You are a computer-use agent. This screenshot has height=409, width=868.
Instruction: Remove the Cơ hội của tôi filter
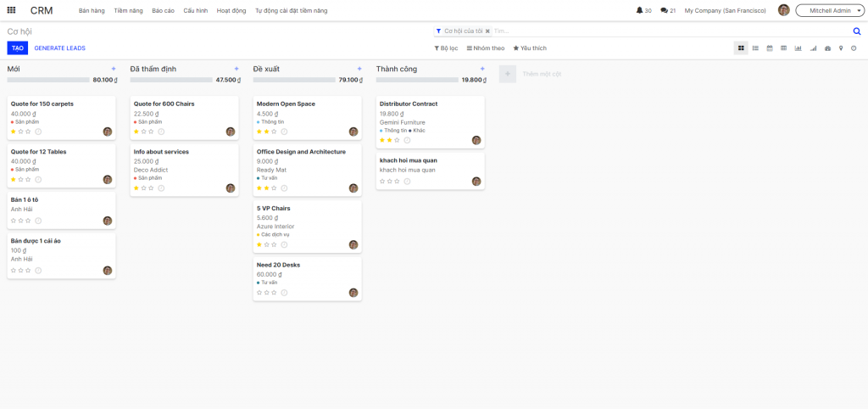point(487,31)
